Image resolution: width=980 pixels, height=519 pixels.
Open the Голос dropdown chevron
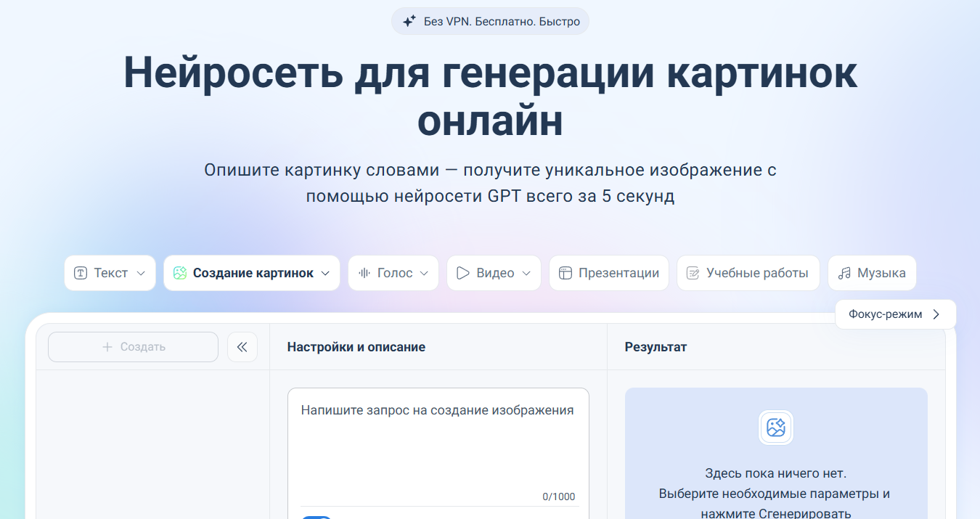tap(425, 273)
